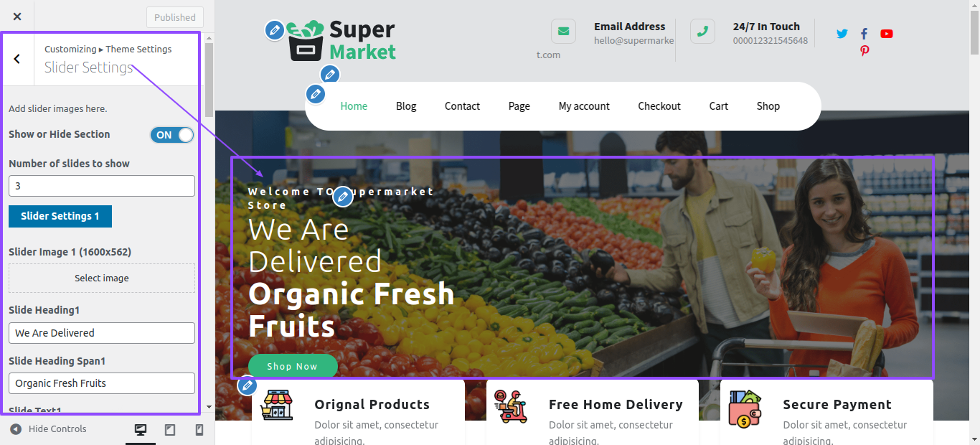Open the Pinterest social icon

tap(864, 51)
